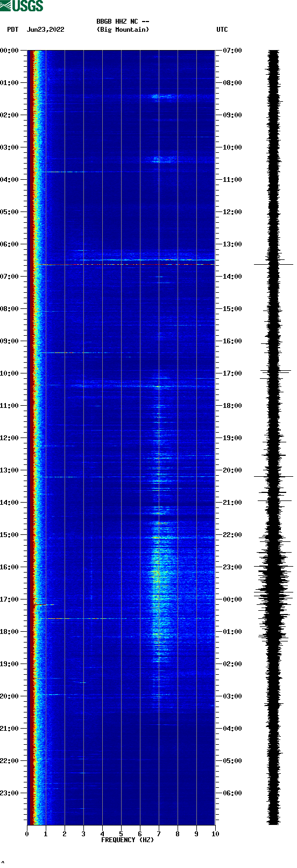The width and height of the screenshot is (297, 868).
Task: Click the 11:00 PDT time label
Action: pos(10,406)
